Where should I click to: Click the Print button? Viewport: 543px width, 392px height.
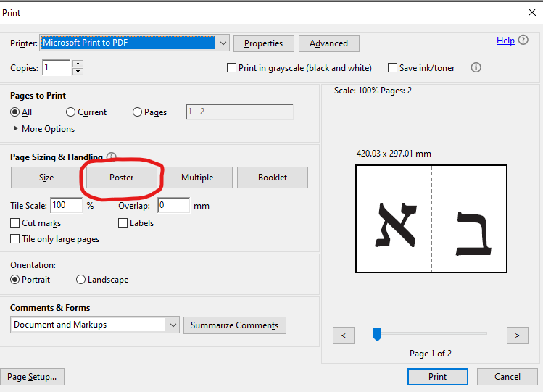[x=438, y=377]
